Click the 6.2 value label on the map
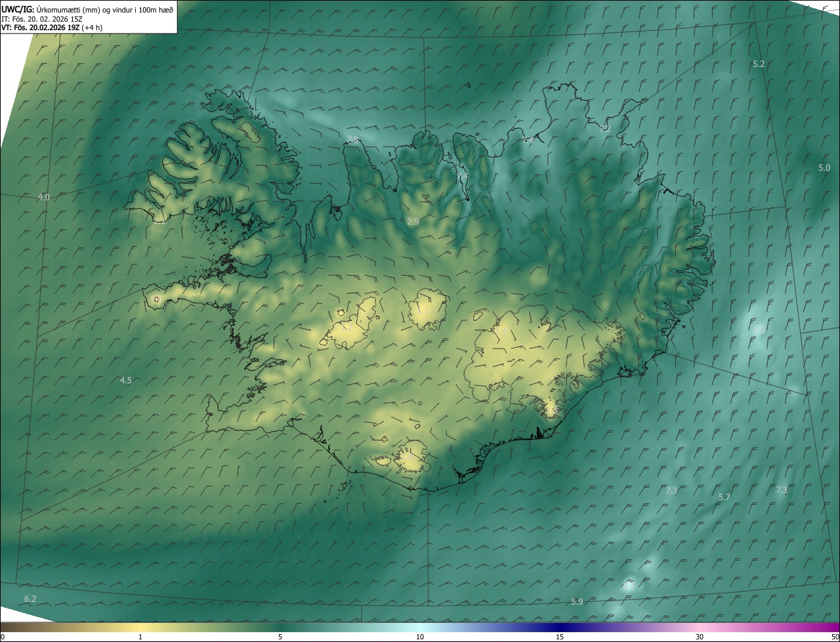This screenshot has height=642, width=840. pos(30,599)
